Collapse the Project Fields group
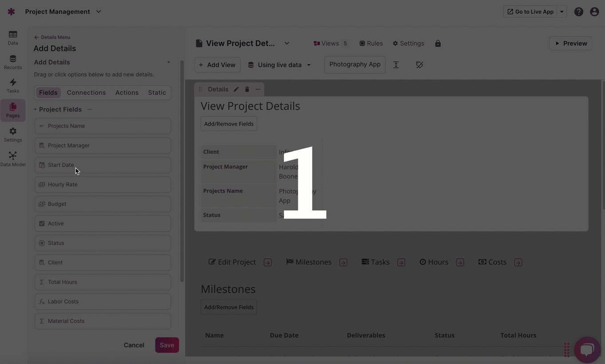 click(36, 109)
